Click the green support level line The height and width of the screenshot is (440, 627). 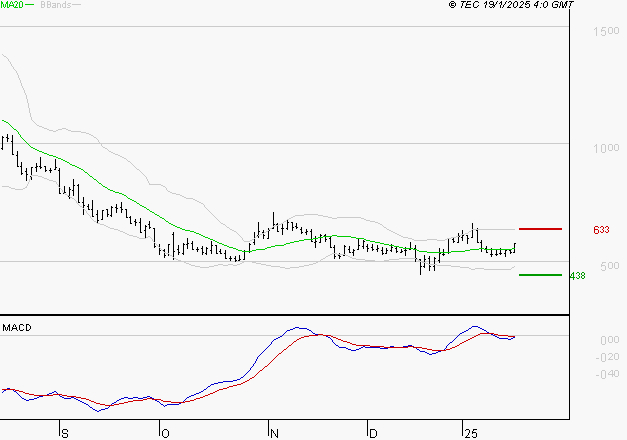[x=540, y=275]
